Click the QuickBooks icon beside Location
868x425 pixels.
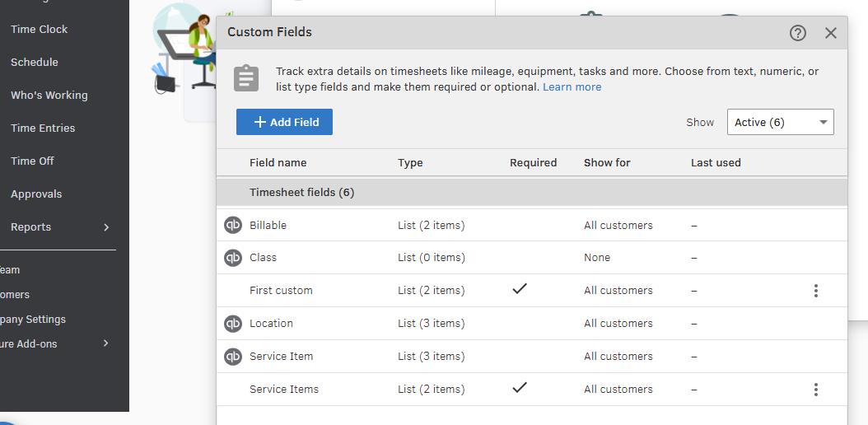click(233, 324)
